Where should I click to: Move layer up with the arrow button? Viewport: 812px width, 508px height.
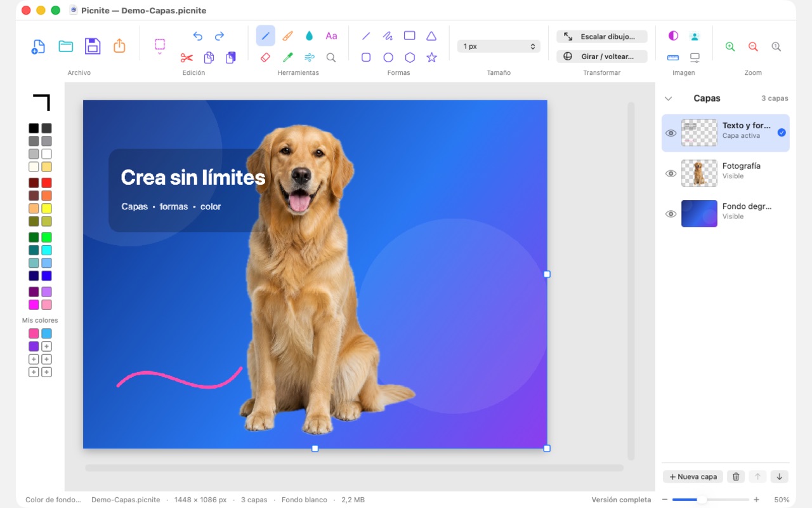[x=757, y=477]
